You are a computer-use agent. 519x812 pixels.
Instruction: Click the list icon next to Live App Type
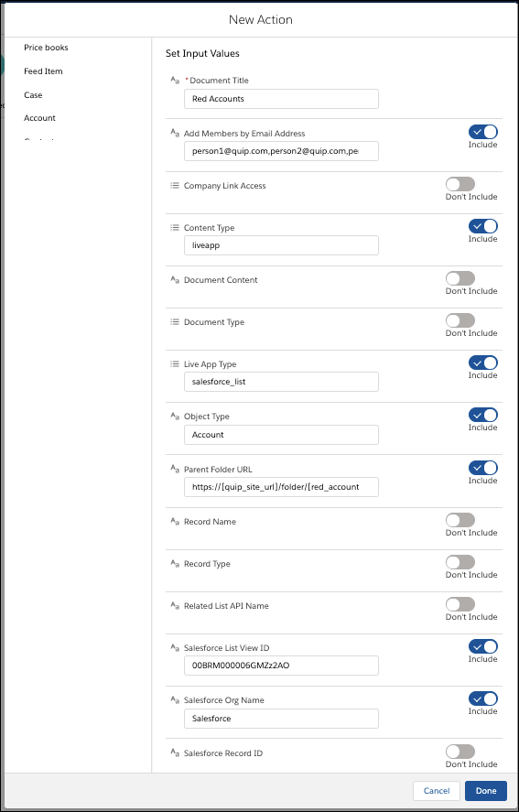pos(175,364)
